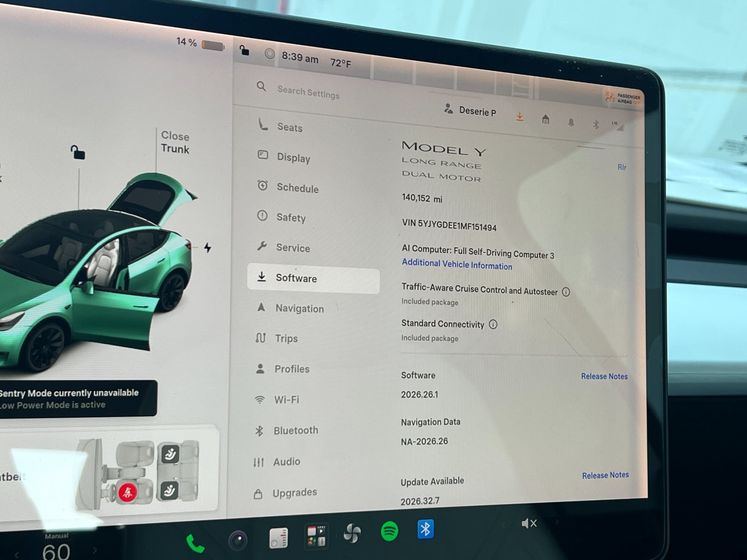Tap the passenger airbag indicator
This screenshot has width=747, height=560.
[623, 98]
